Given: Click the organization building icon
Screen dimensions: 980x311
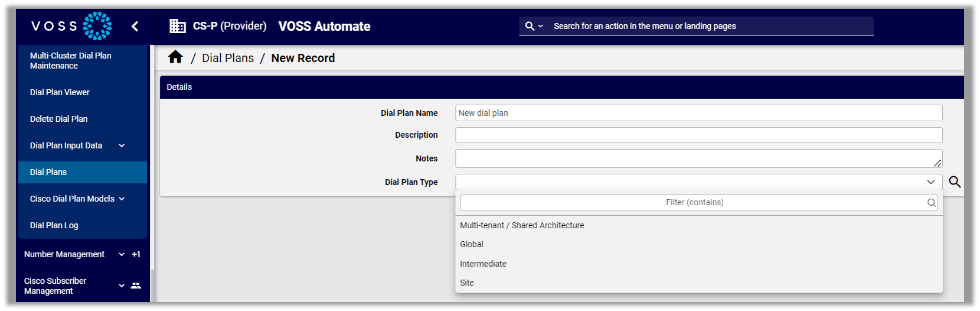Looking at the screenshot, I should tap(177, 26).
